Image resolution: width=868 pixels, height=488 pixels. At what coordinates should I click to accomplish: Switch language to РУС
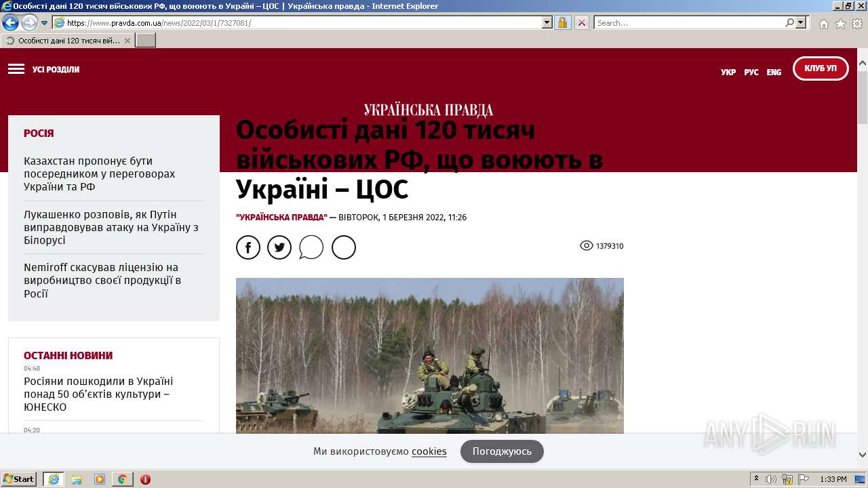751,72
